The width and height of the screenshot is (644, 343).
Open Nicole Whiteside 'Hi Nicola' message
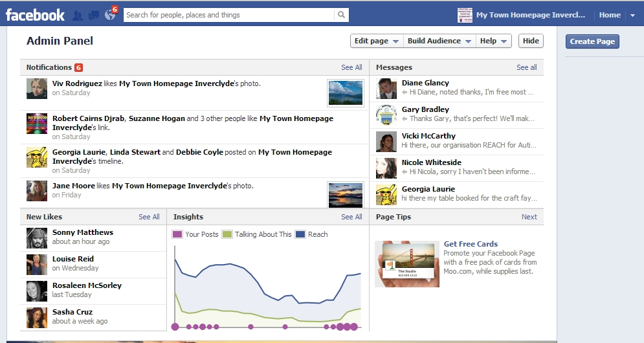456,168
